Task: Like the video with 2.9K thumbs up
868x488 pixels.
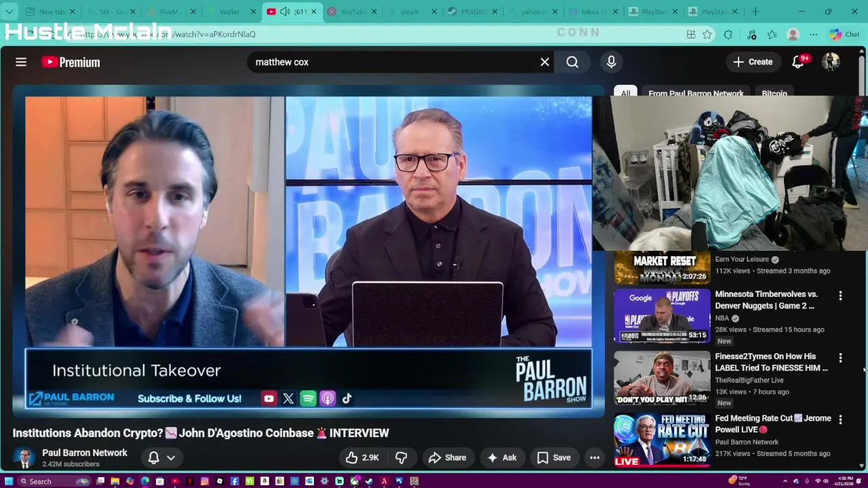Action: (x=363, y=457)
